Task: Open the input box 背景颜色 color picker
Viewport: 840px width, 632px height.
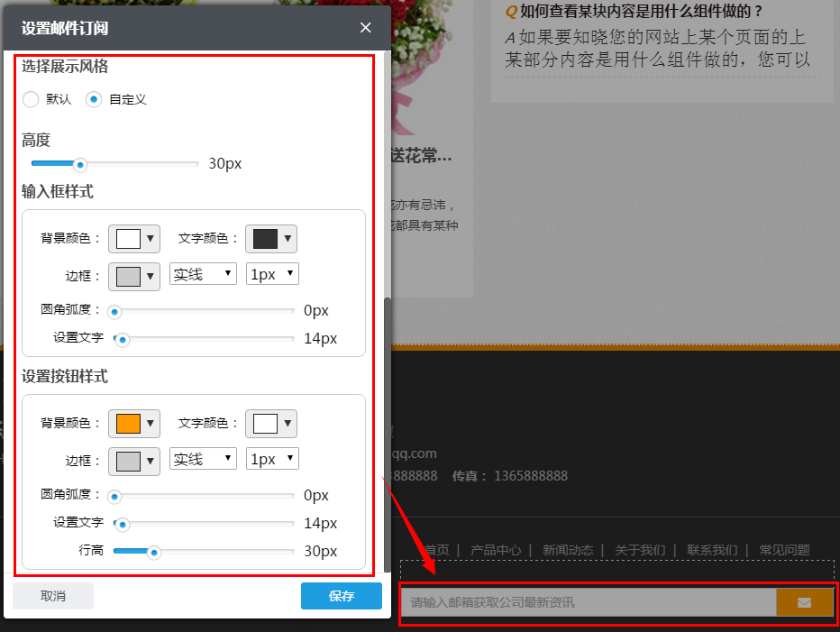Action: (x=133, y=238)
